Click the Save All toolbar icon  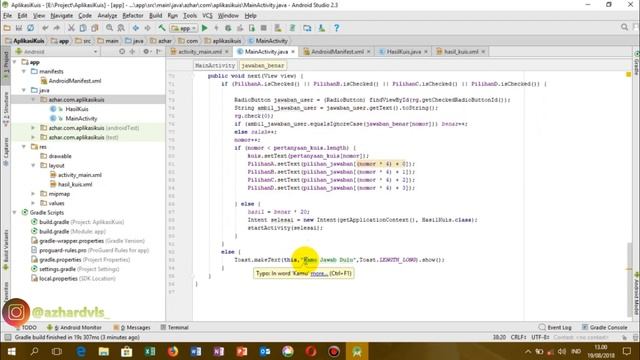tap(19, 28)
